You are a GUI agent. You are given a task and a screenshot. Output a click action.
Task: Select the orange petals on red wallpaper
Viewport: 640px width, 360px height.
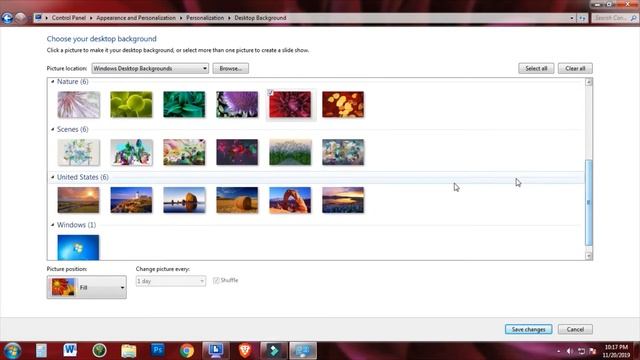tap(343, 104)
